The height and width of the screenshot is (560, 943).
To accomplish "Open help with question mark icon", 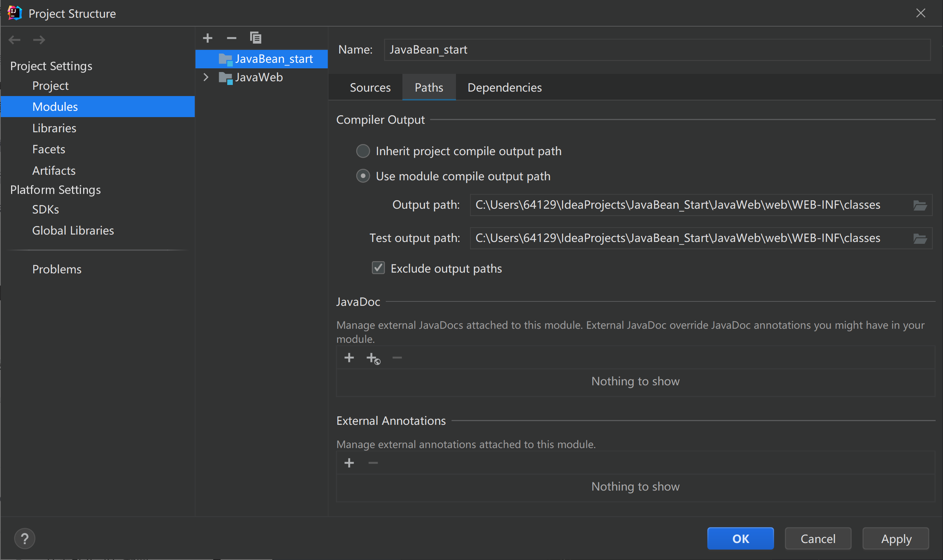I will pos(25,539).
